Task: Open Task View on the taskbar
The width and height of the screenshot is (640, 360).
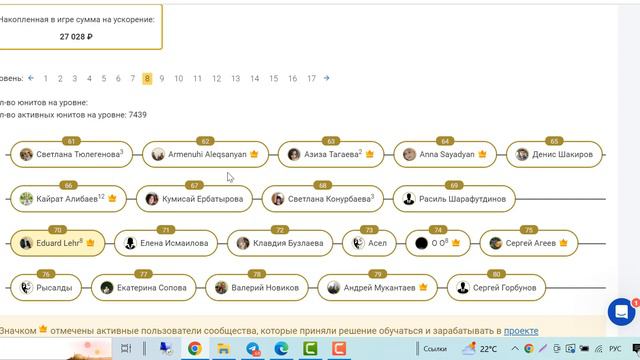Action: (x=126, y=349)
